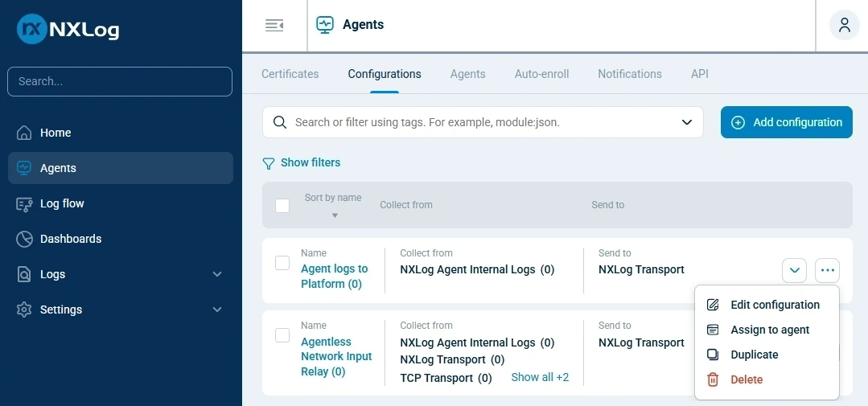The height and width of the screenshot is (406, 868).
Task: Expand the Logs submenu chevron in sidebar
Action: (x=217, y=274)
